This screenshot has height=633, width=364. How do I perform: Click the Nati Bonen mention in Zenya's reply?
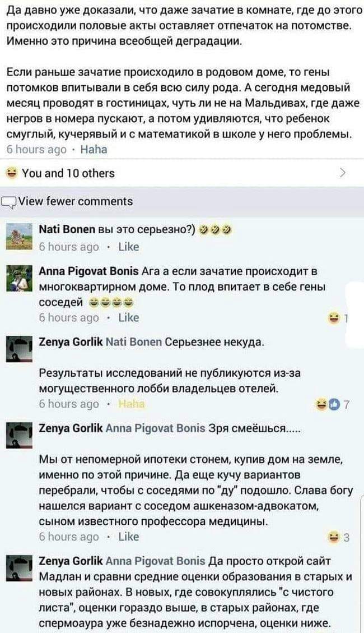[x=133, y=343]
